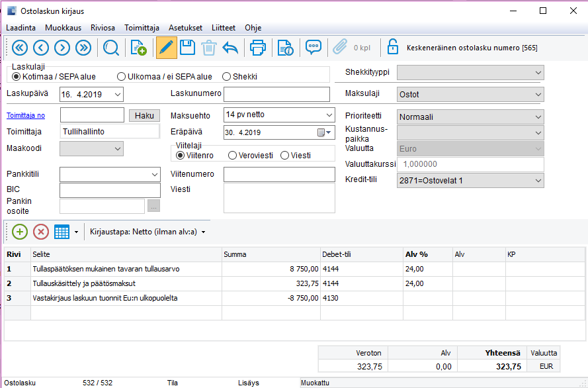Click the magnifier search icon
The image size is (588, 388).
110,48
